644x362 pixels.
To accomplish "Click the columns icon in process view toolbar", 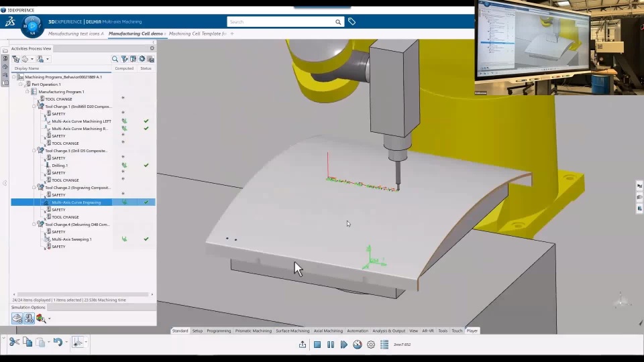I will point(133,59).
